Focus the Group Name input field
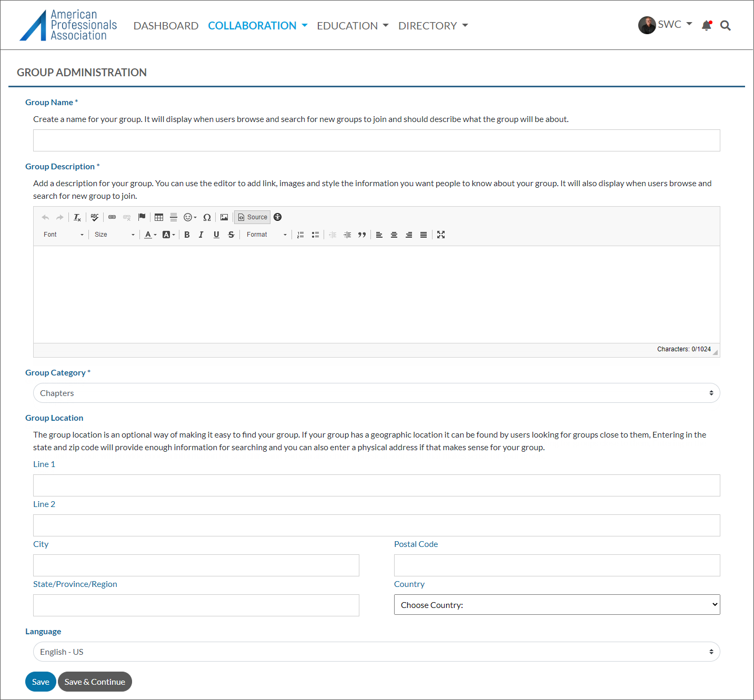 377,140
